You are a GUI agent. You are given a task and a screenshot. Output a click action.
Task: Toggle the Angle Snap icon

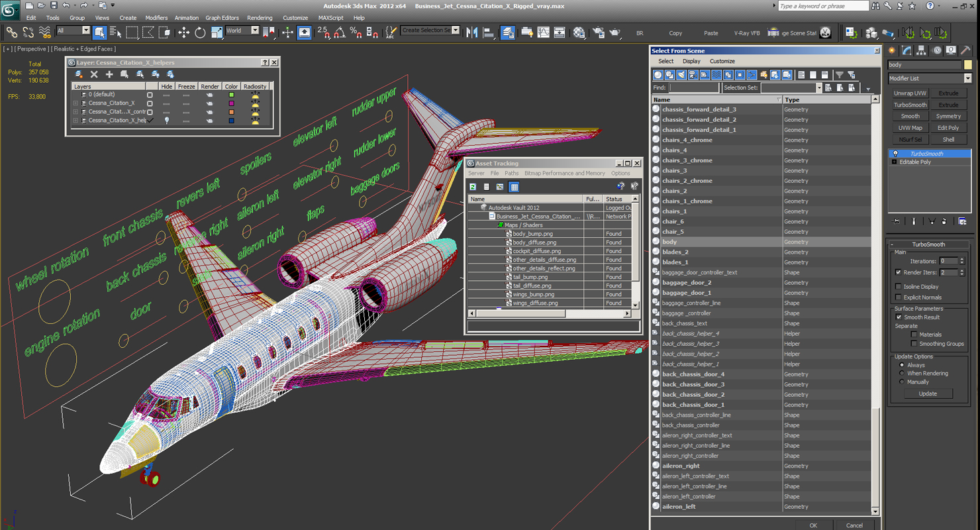[340, 32]
